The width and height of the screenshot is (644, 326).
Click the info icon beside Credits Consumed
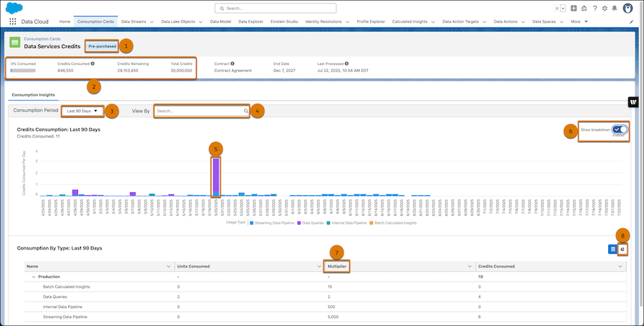(92, 64)
